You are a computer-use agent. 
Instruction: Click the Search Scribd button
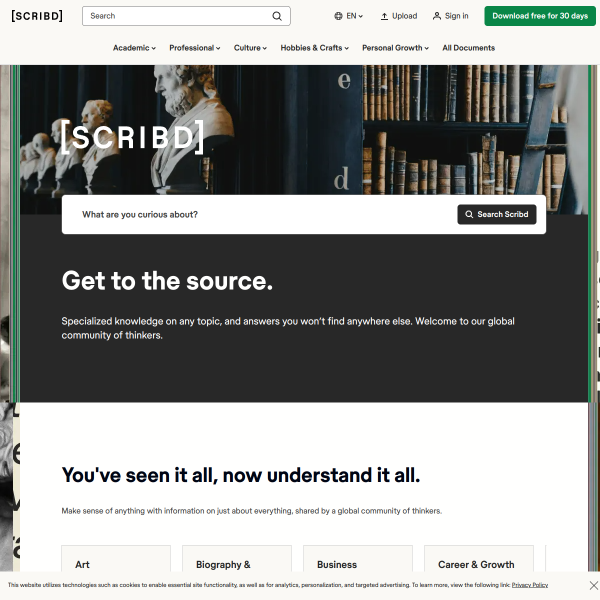click(x=497, y=214)
